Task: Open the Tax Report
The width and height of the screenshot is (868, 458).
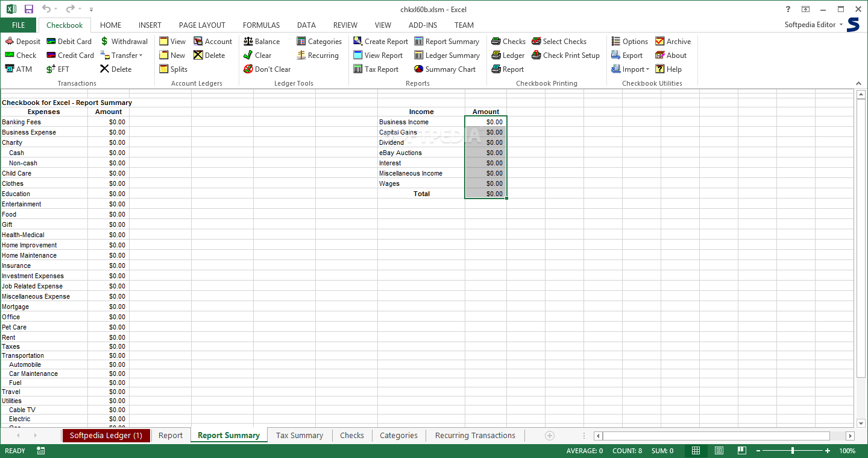Action: tap(376, 69)
